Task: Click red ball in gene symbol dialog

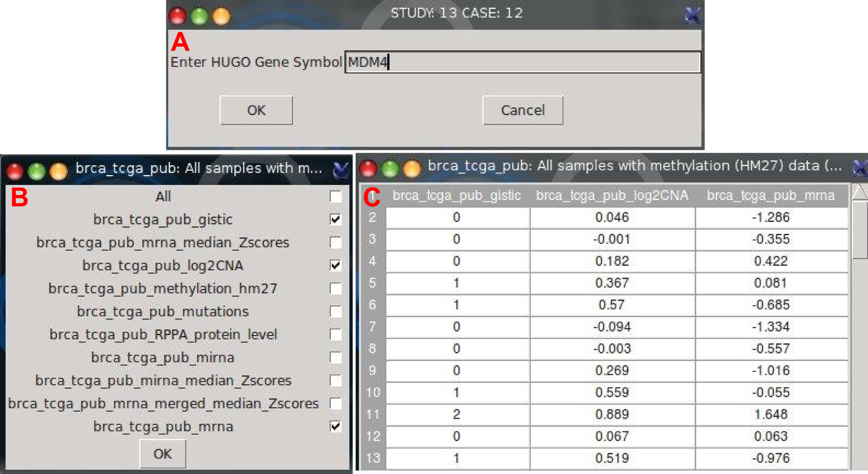Action: [178, 16]
